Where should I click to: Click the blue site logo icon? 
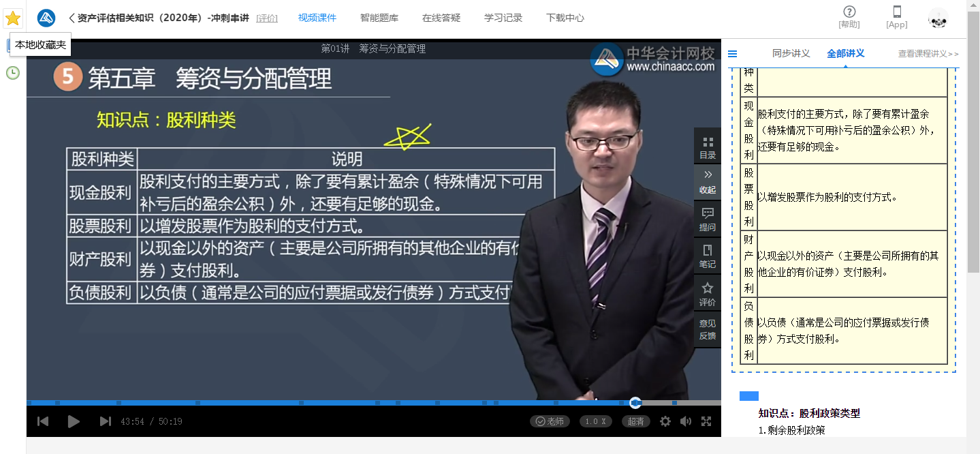pos(46,18)
